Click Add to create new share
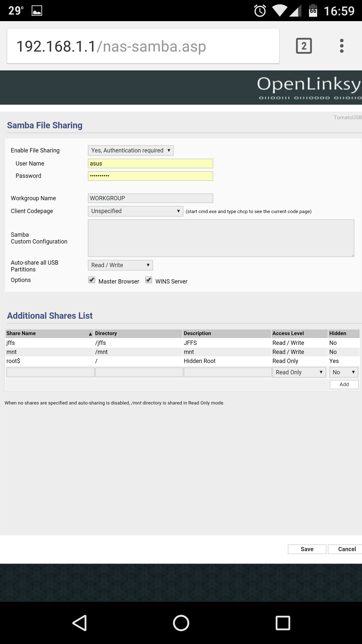Image resolution: width=362 pixels, height=644 pixels. coord(344,384)
